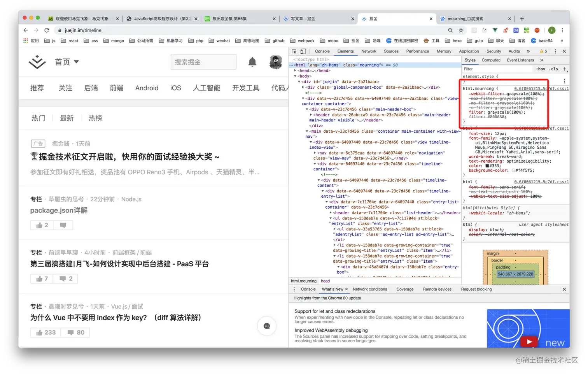Screen dimensions: 588x374
Task: Bookmark this page with the star icon
Action: [x=461, y=30]
